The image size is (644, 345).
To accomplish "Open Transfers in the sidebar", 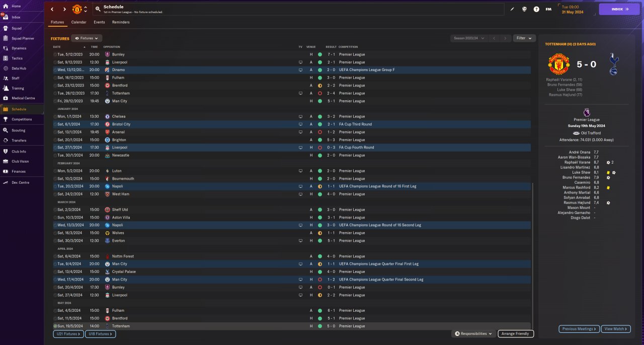I will pyautogui.click(x=19, y=141).
